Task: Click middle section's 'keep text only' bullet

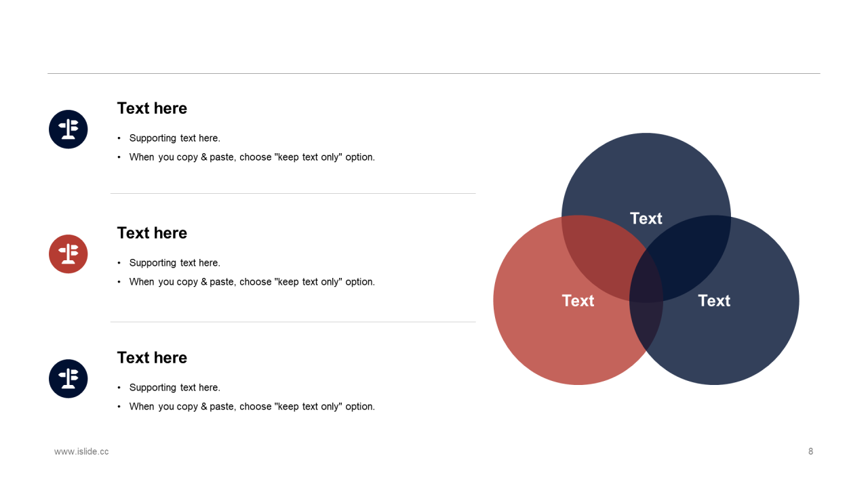Action: (x=252, y=282)
